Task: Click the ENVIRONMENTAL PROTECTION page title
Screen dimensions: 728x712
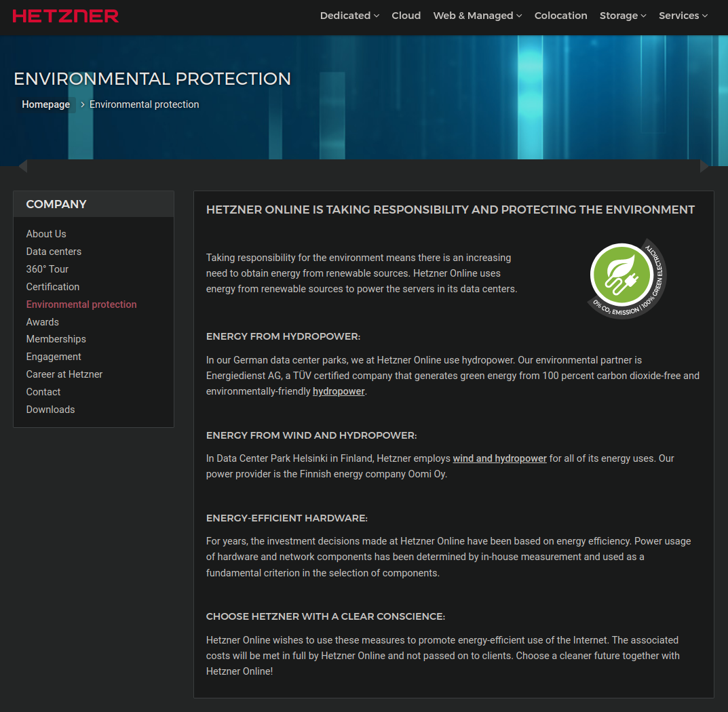Action: point(152,79)
